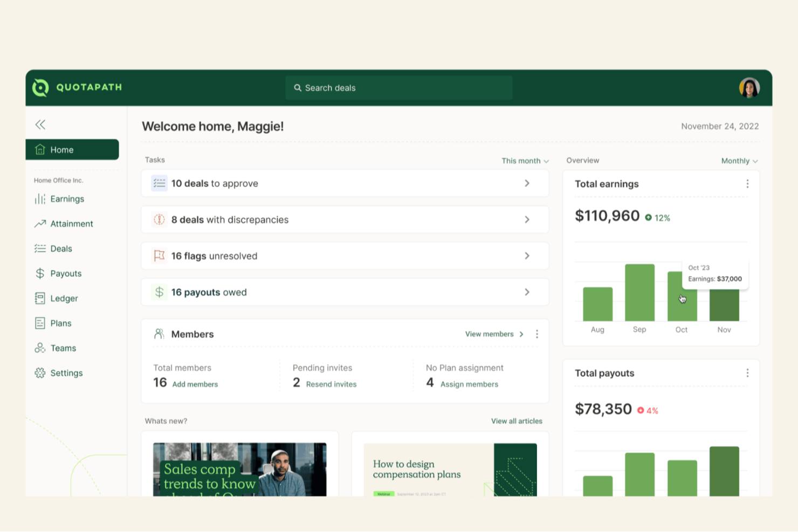Viewport: 798px width, 532px height.
Task: Switch to the Home navigation item
Action: [x=61, y=149]
